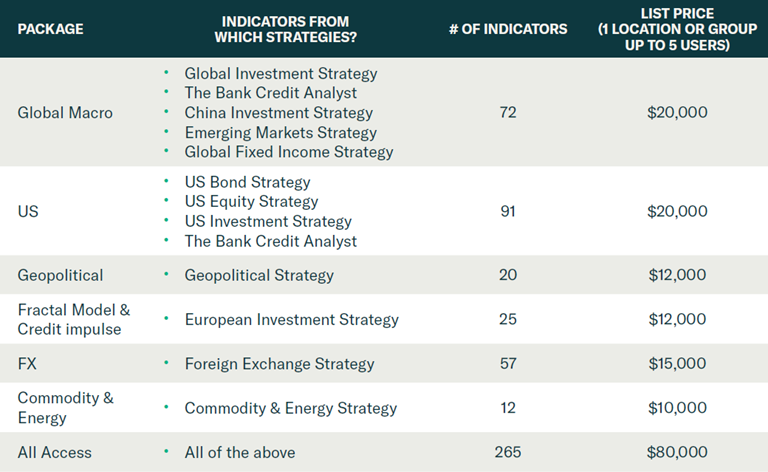
Task: Click 'Global Investment Strategy' list entry
Action: point(281,73)
